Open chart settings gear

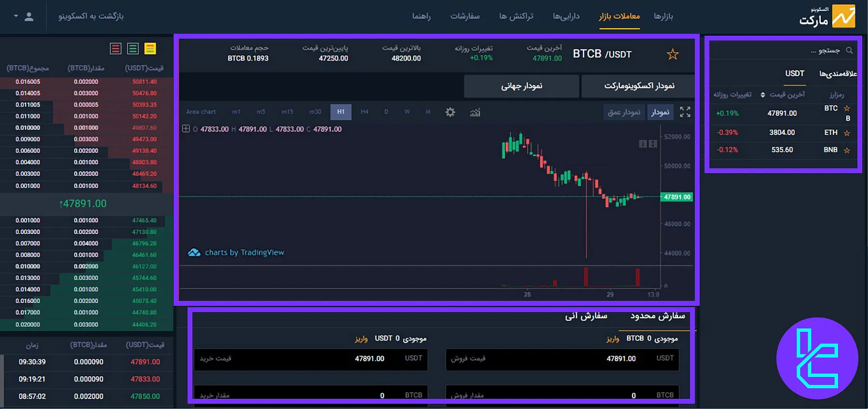tap(450, 112)
